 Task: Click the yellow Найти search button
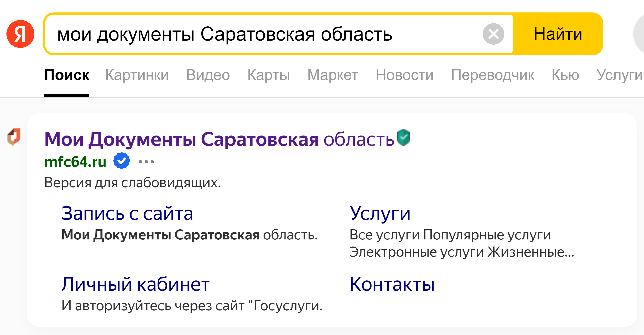(x=558, y=34)
